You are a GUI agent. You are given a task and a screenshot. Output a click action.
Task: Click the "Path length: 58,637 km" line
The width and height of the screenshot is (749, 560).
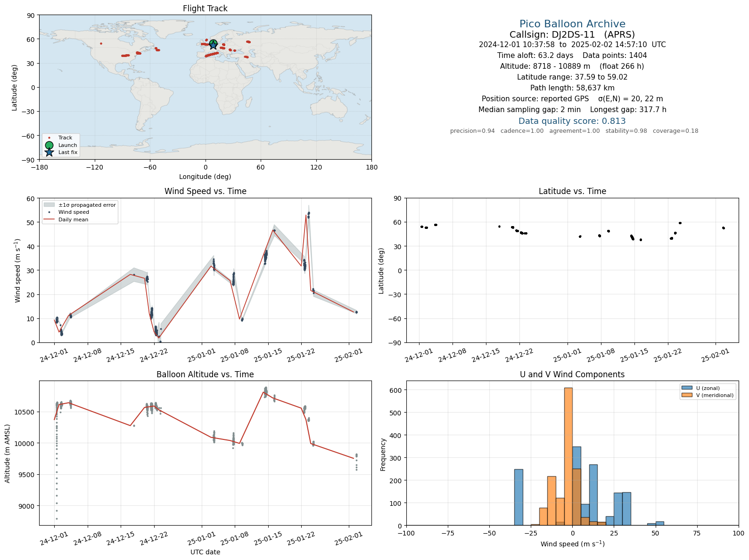(572, 88)
